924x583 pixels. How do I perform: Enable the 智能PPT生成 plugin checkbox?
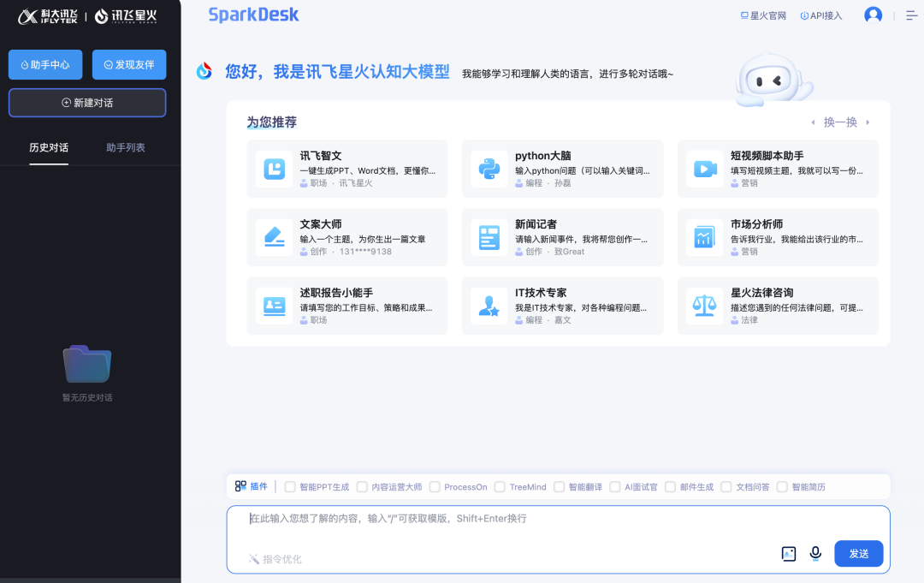(290, 487)
